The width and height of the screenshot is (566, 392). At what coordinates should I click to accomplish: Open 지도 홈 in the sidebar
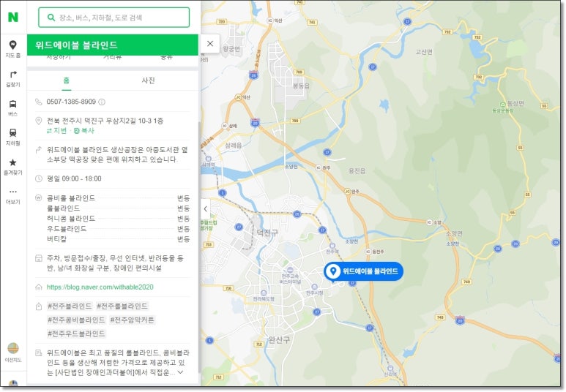pyautogui.click(x=13, y=49)
